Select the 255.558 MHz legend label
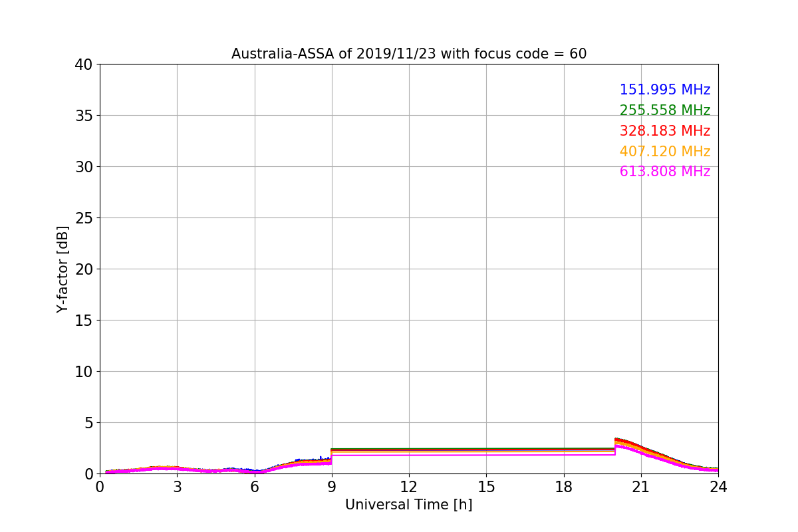Screen dimensions: 798x532 [665, 110]
